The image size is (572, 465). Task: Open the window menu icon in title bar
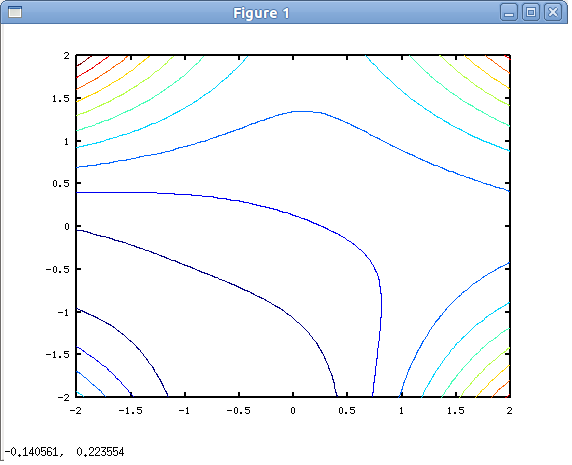click(x=15, y=12)
